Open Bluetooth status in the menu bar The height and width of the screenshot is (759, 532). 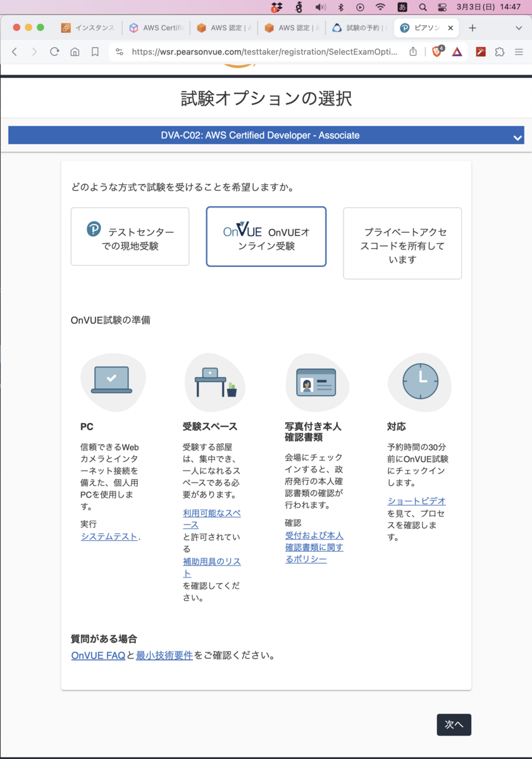coord(340,7)
